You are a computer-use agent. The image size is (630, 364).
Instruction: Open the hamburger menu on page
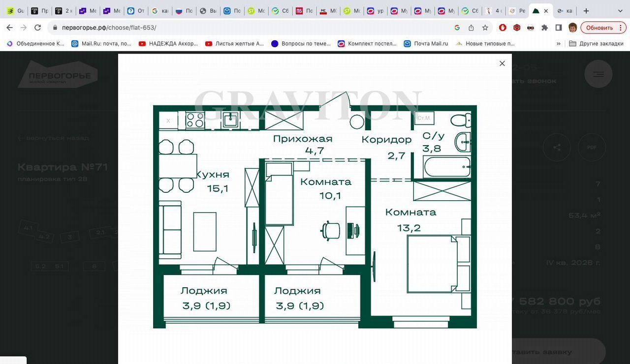[598, 74]
